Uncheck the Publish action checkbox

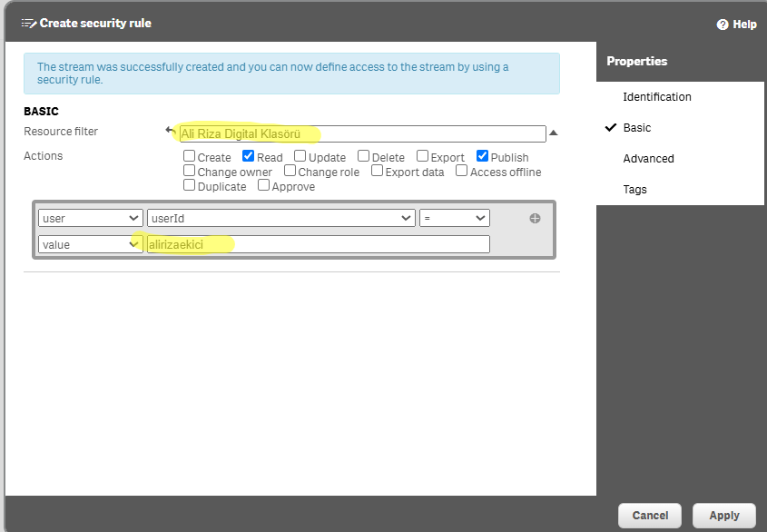tap(483, 156)
